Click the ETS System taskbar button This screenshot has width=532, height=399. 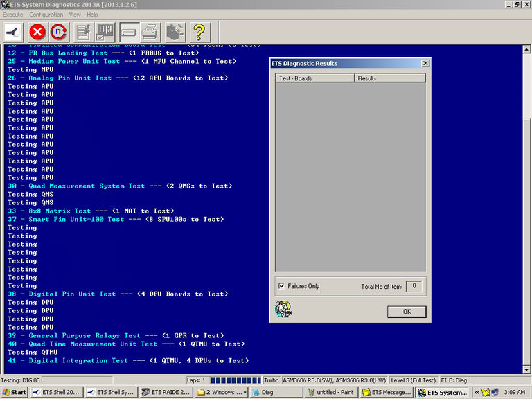(x=442, y=392)
